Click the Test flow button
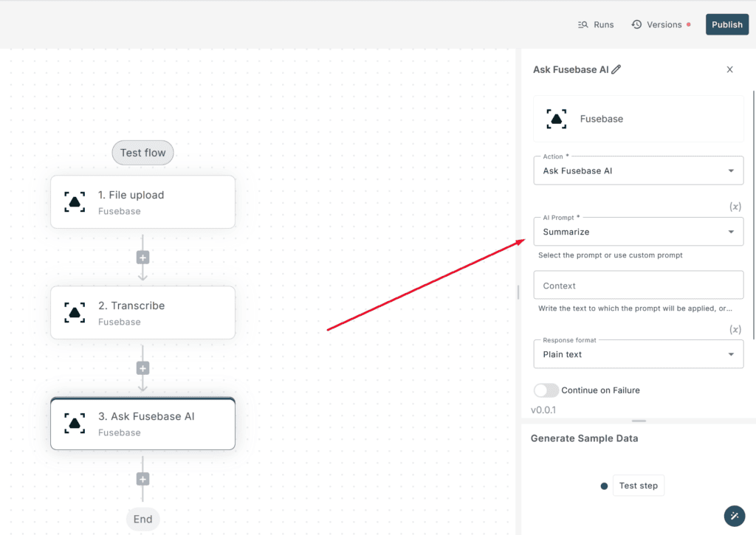Image resolution: width=756 pixels, height=535 pixels. point(142,153)
